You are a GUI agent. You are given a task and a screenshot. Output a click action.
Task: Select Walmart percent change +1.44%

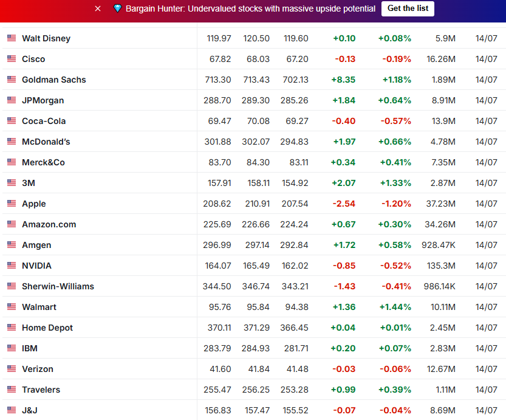(x=395, y=307)
